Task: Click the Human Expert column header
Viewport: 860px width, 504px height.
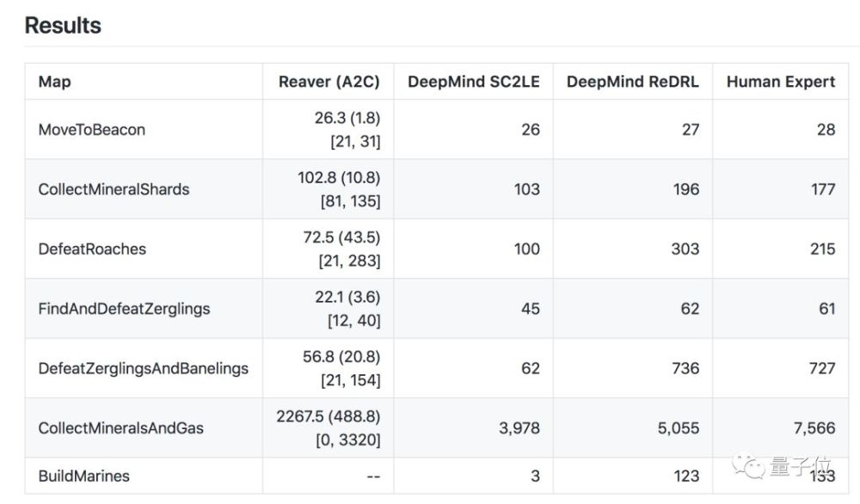Action: [x=781, y=82]
